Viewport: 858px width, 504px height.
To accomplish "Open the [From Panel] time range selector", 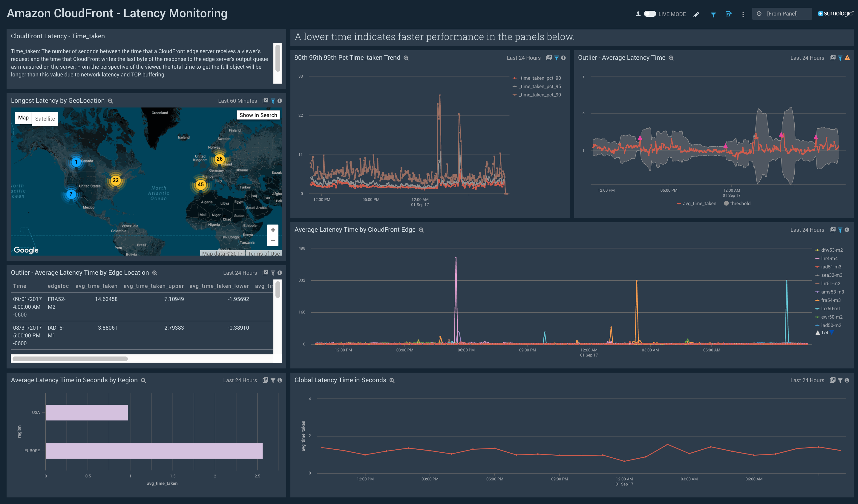I will 782,14.
